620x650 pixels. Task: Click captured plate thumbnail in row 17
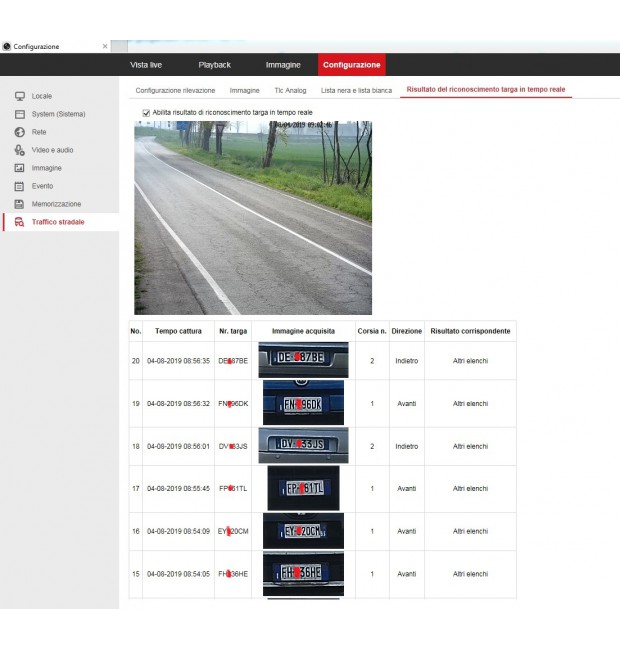click(x=303, y=488)
